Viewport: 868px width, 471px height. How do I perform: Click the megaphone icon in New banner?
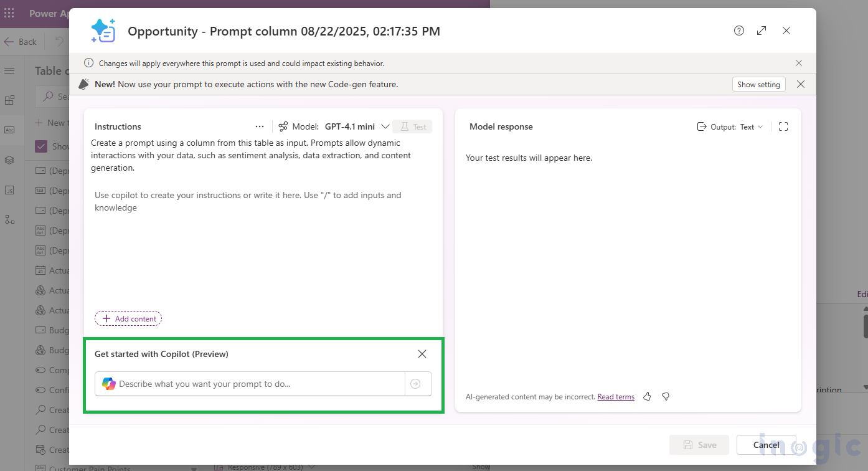[x=84, y=84]
